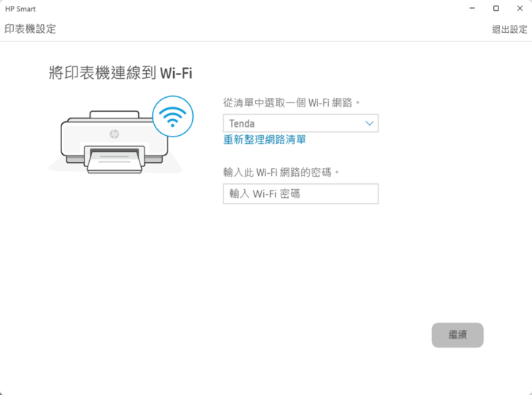Expand the Wi-Fi network list chevron arrow
The image size is (532, 395).
coord(369,123)
